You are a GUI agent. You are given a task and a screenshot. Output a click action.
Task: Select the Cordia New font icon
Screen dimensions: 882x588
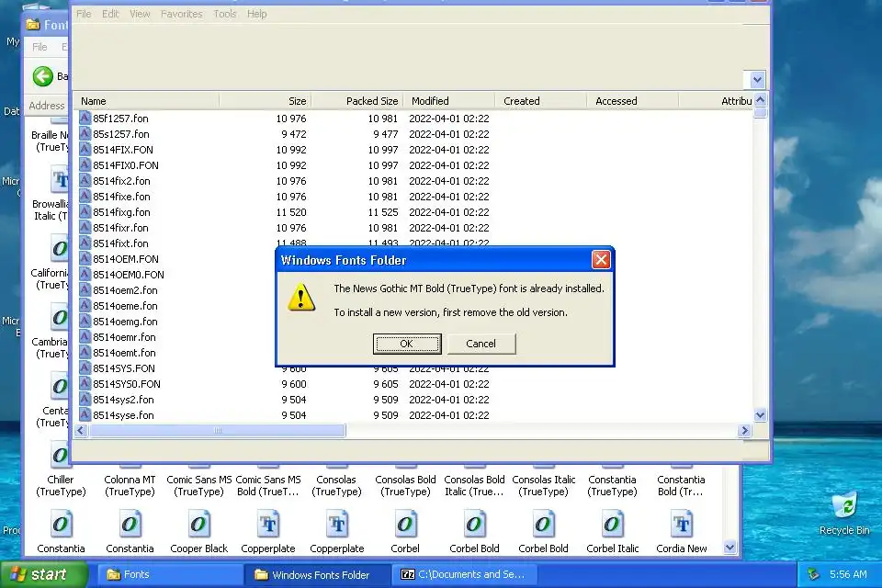[681, 524]
